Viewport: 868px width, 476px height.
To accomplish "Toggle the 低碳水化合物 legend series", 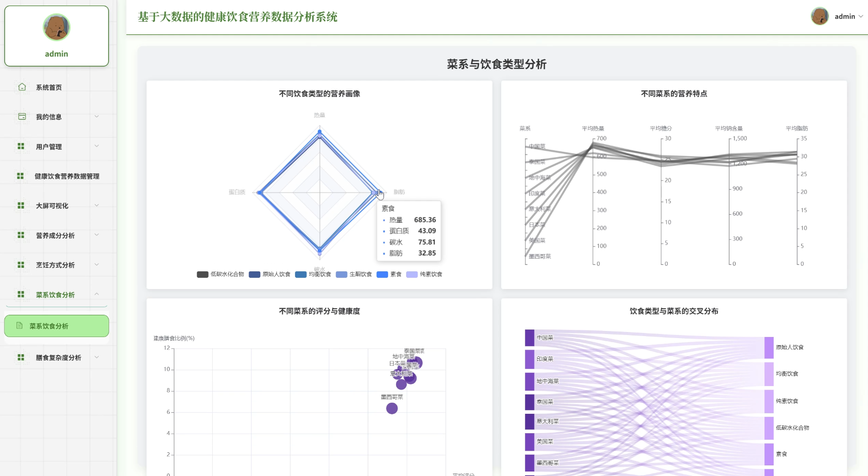I will click(220, 274).
